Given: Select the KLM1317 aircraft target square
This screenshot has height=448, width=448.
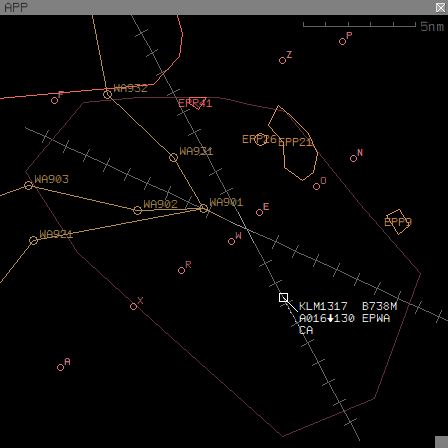Looking at the screenshot, I should (283, 297).
